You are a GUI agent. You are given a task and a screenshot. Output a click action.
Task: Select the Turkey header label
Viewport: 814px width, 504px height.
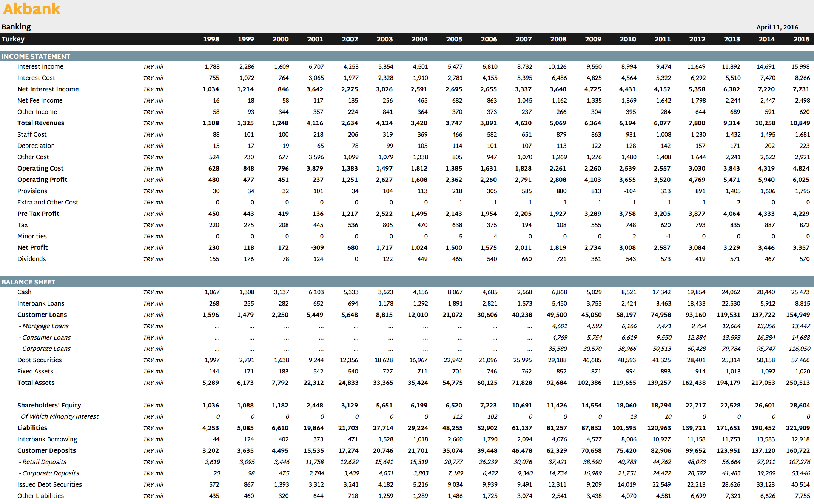click(x=13, y=39)
